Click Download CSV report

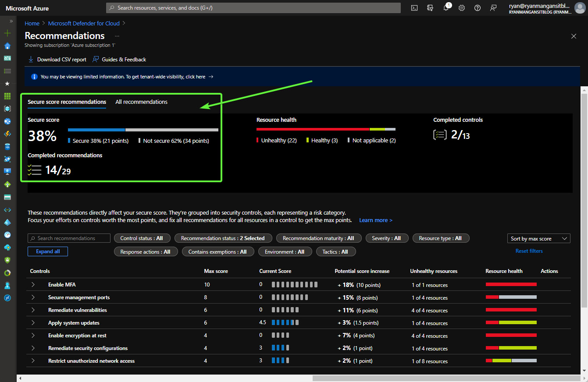[x=57, y=60]
